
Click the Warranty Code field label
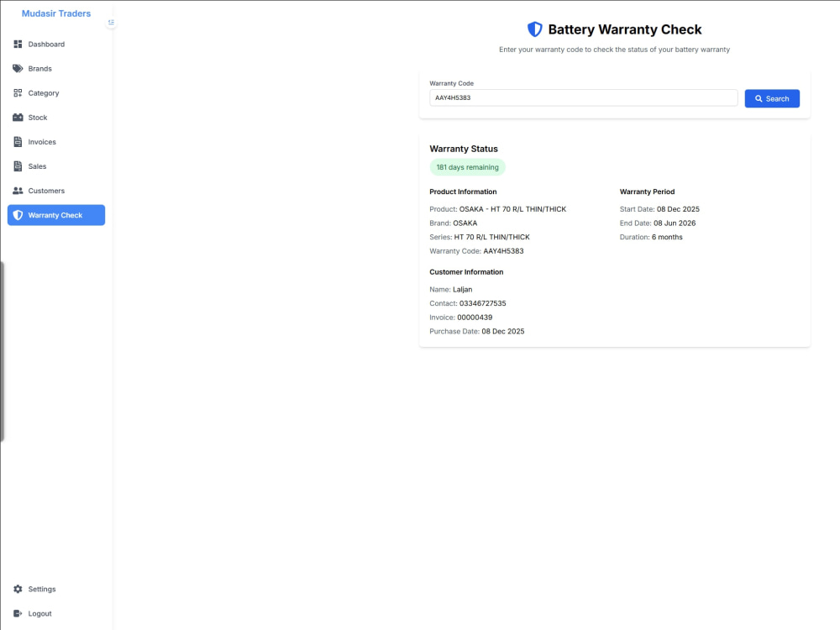click(x=452, y=83)
